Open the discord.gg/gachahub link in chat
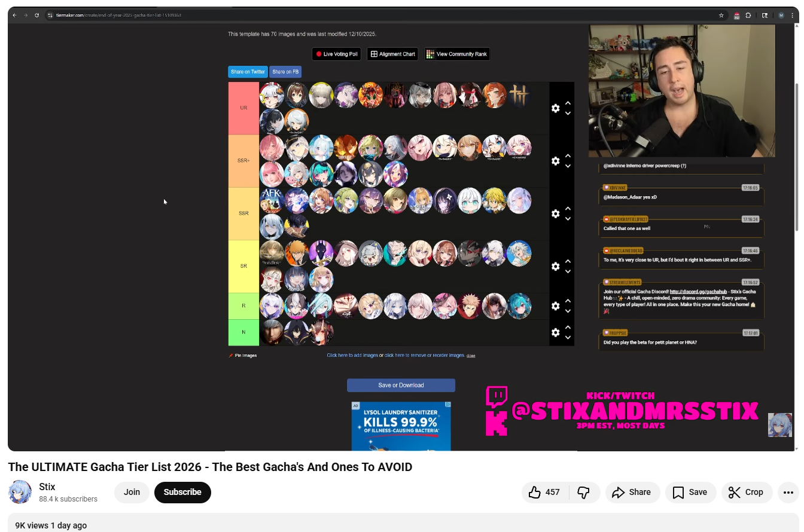Image resolution: width=804 pixels, height=532 pixels. pyautogui.click(x=698, y=292)
